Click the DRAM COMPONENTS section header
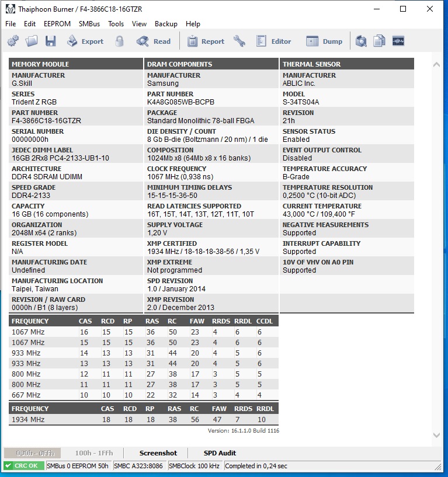The width and height of the screenshot is (448, 477). pos(211,64)
